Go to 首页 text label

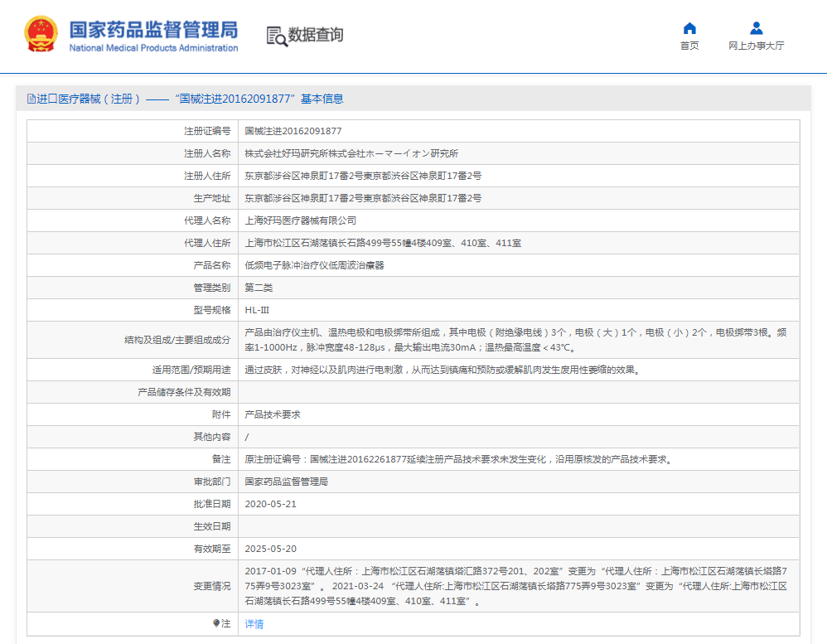point(689,46)
